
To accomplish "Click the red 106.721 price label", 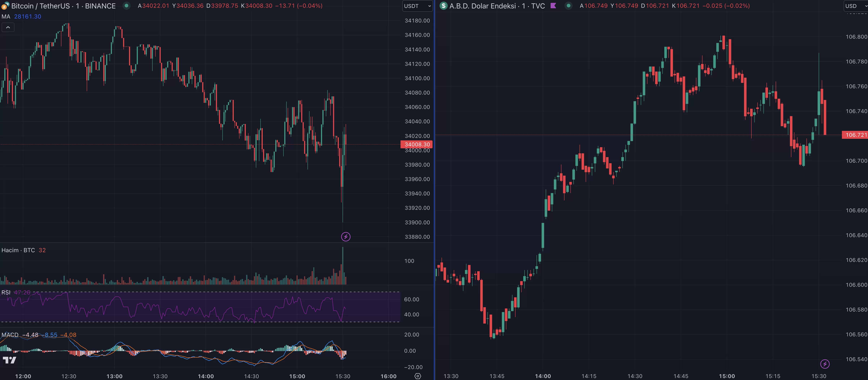I will pyautogui.click(x=855, y=135).
